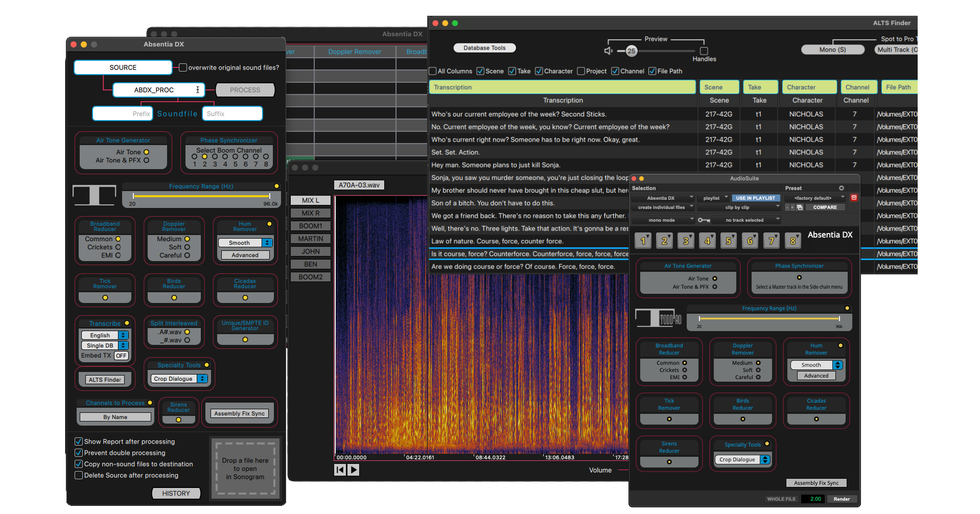Click the Todd-AO logo in AudioSuite plugin
Image resolution: width=980 pixels, height=514 pixels.
click(x=659, y=318)
